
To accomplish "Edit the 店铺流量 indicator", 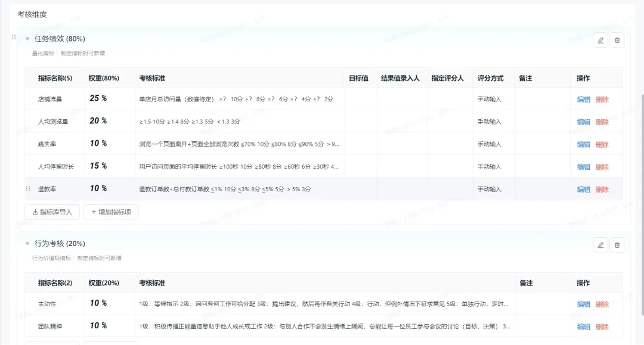I will point(583,100).
